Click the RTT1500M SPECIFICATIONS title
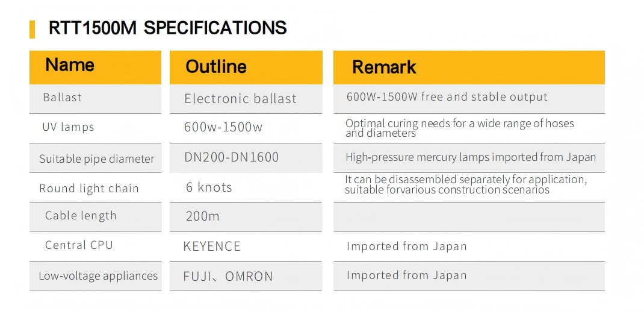This screenshot has width=644, height=311. pos(167,28)
